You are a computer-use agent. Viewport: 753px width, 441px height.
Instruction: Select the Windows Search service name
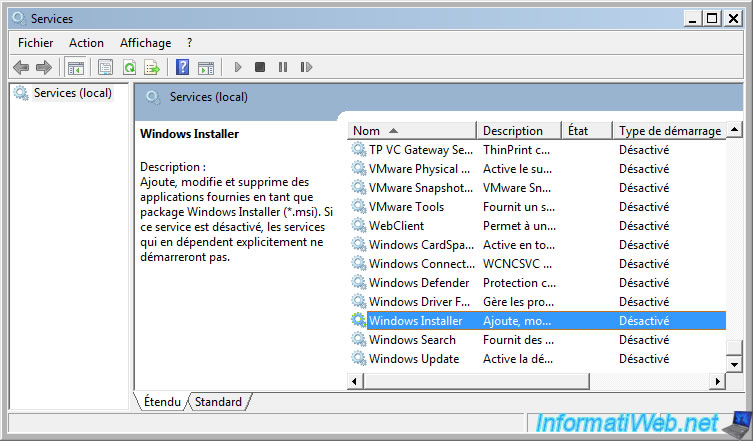[412, 340]
